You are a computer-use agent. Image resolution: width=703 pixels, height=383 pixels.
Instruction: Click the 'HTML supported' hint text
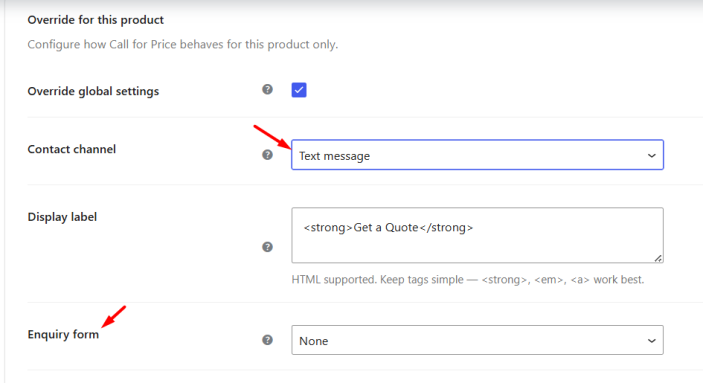click(x=468, y=279)
